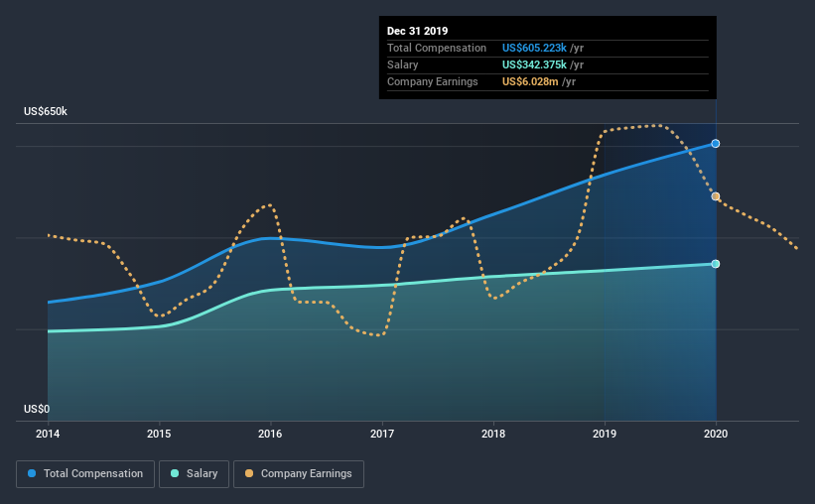The height and width of the screenshot is (504, 815).
Task: Toggle the Company Earnings legend button
Action: 299,474
